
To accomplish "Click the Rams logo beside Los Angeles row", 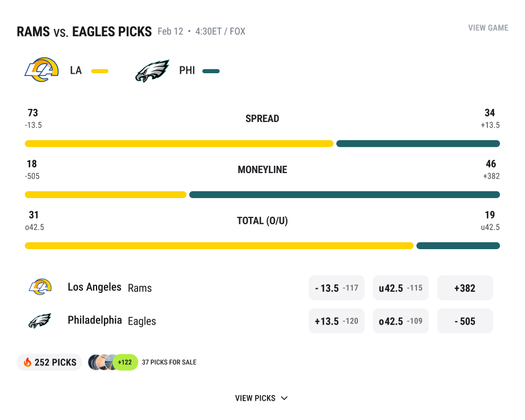I will click(40, 287).
